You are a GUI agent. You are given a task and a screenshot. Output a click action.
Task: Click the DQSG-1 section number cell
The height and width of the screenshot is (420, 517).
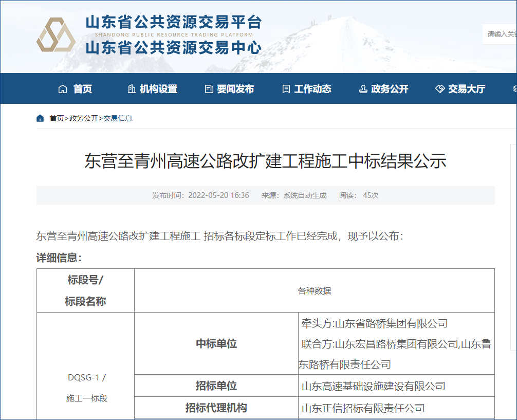tap(85, 377)
